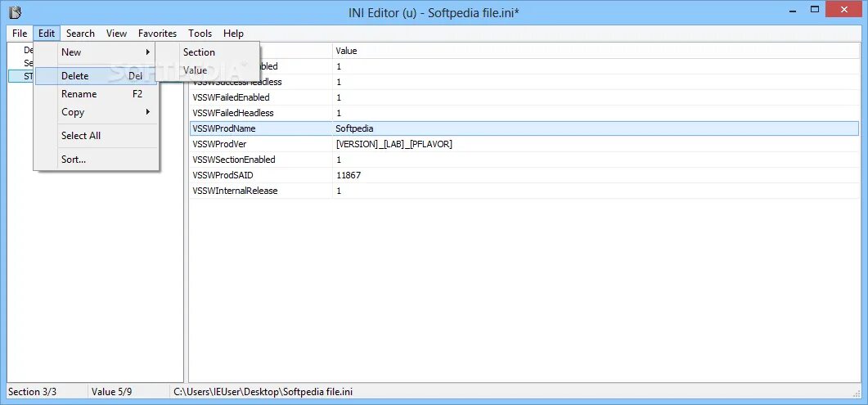Open the Favorites menu
The width and height of the screenshot is (868, 405).
pyautogui.click(x=157, y=34)
